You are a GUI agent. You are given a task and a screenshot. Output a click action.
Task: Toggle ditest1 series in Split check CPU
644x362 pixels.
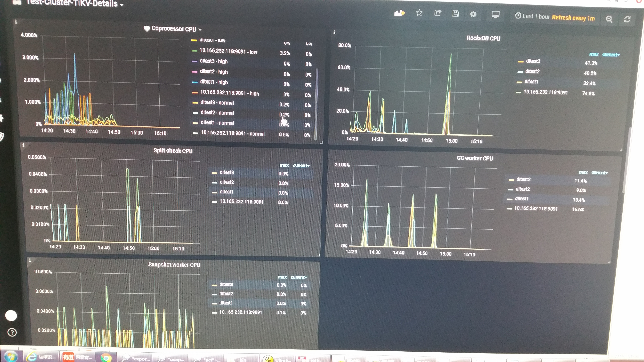[x=226, y=192]
